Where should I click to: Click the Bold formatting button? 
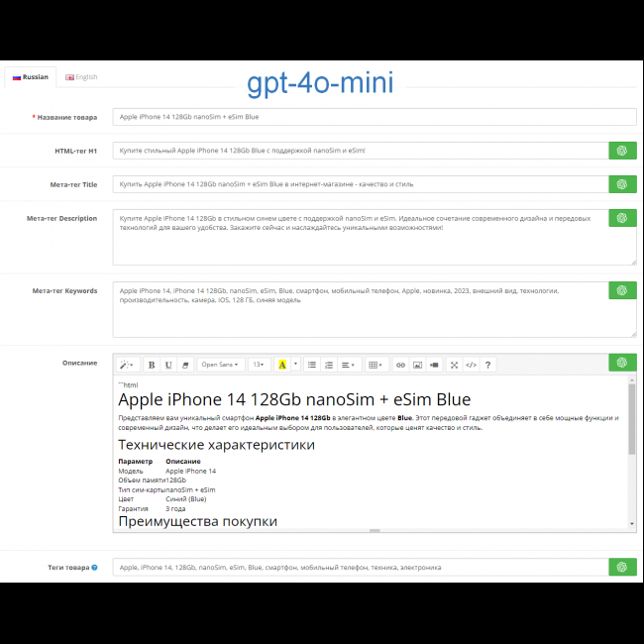coord(152,365)
